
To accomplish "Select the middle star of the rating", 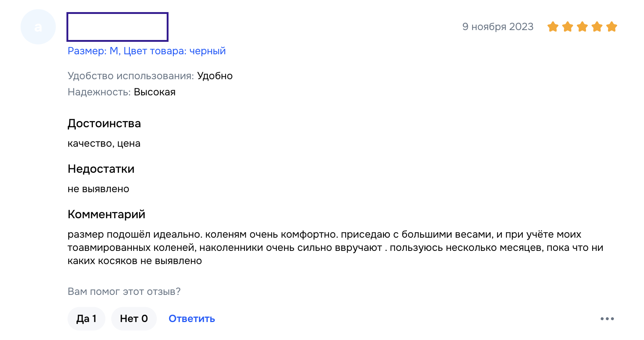I will click(x=582, y=27).
